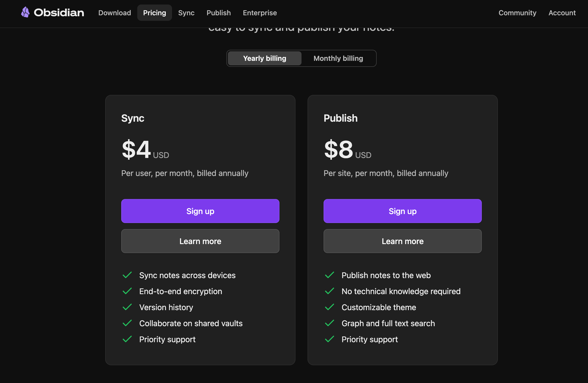Open the Download page in navbar
The image size is (588, 383).
[x=114, y=13]
